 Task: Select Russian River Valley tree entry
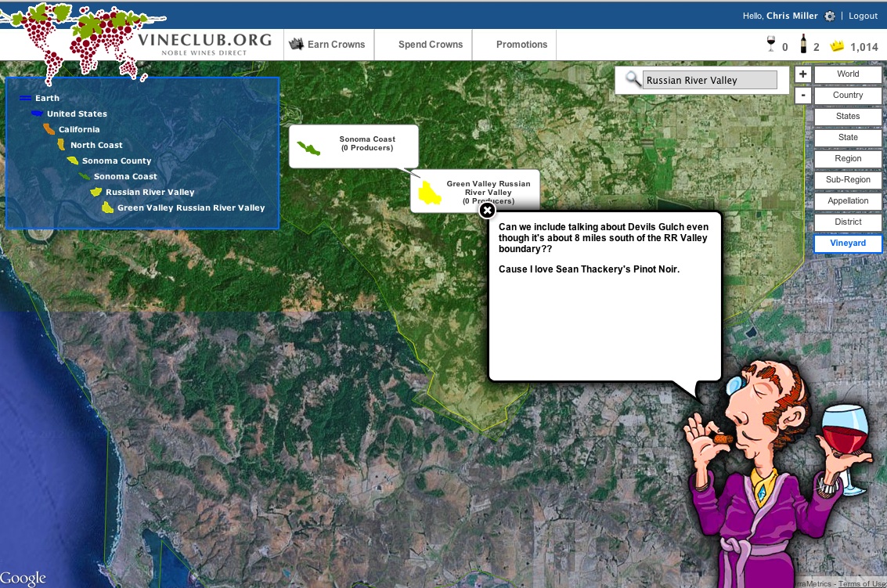click(150, 193)
